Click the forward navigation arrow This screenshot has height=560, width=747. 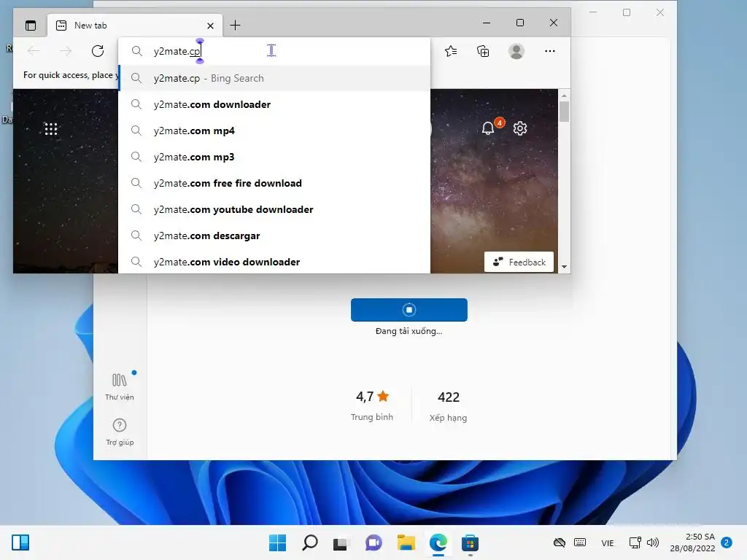[x=66, y=51]
